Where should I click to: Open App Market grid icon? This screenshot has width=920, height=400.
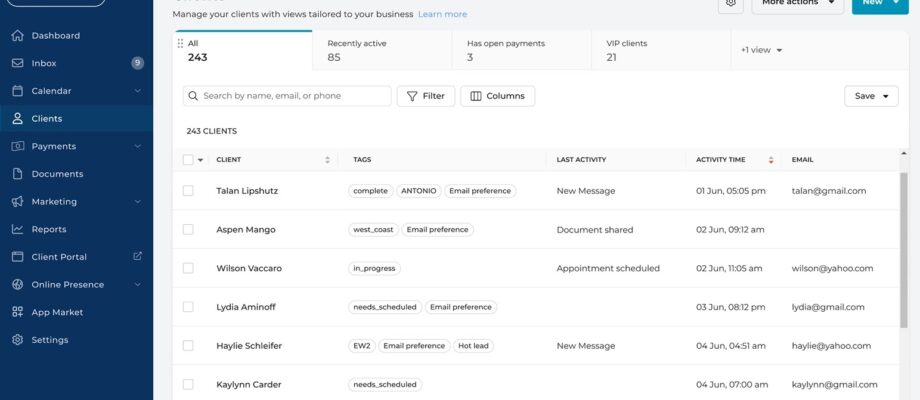click(x=18, y=312)
